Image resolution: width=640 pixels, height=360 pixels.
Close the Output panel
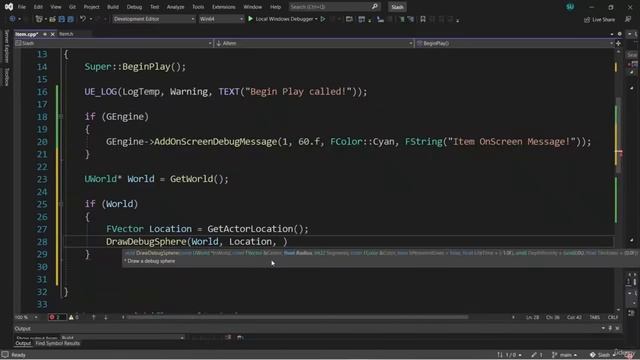point(617,328)
